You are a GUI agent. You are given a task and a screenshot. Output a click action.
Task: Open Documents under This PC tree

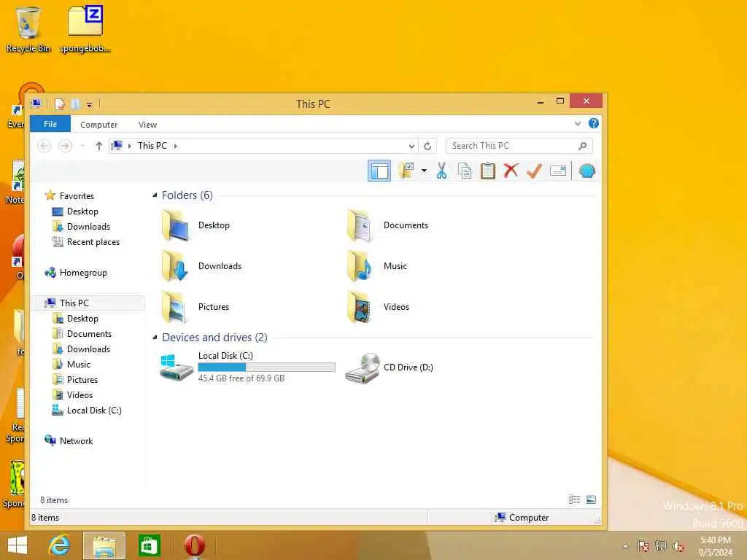[x=82, y=334]
